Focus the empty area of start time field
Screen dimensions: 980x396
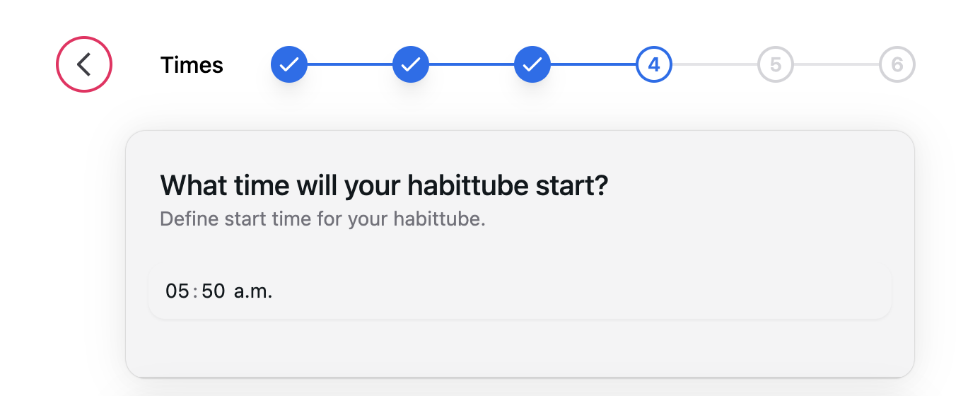(566, 291)
